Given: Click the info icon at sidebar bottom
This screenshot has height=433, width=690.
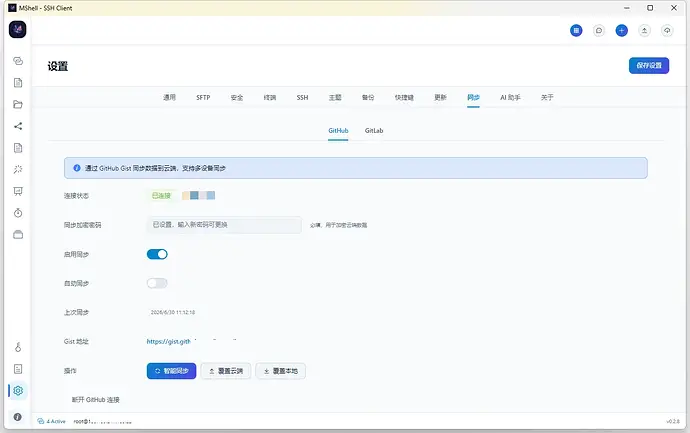Looking at the screenshot, I should click(x=18, y=417).
